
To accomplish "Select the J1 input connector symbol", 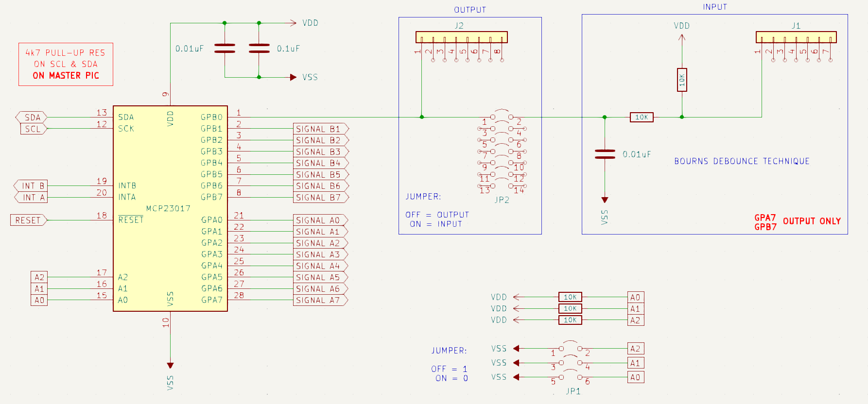I will pyautogui.click(x=796, y=37).
